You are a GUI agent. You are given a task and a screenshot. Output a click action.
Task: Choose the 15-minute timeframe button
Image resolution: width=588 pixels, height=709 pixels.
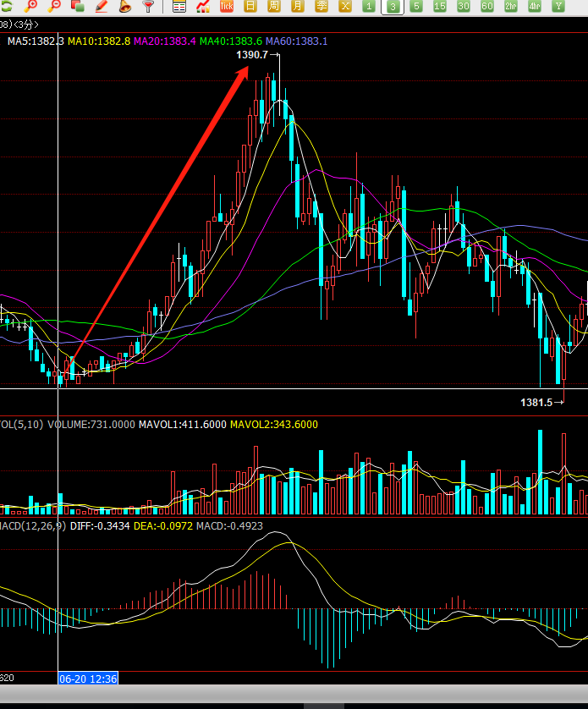[440, 7]
